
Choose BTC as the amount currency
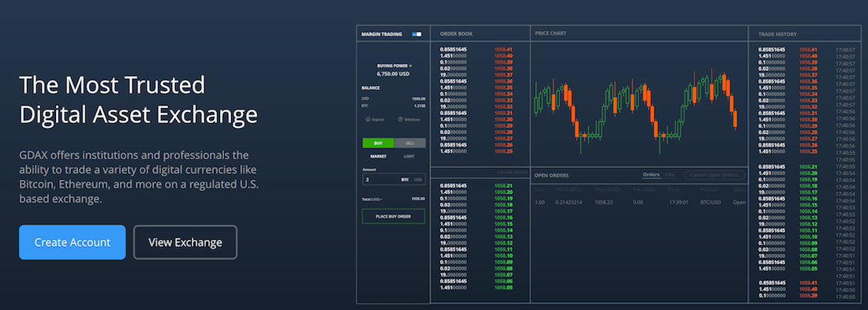406,179
